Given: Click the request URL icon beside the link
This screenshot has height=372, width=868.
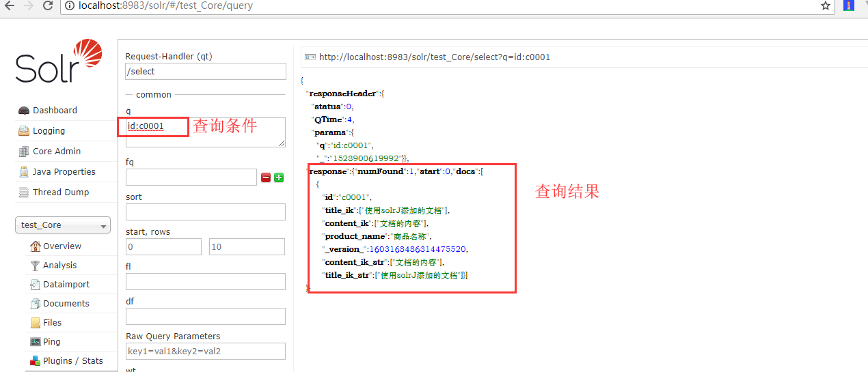Looking at the screenshot, I should point(310,57).
